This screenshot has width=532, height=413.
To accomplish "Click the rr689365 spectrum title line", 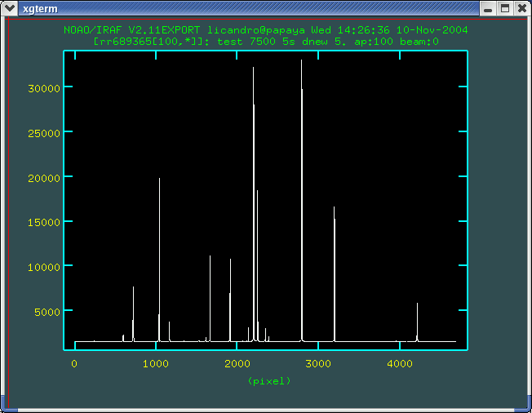I will click(x=265, y=41).
